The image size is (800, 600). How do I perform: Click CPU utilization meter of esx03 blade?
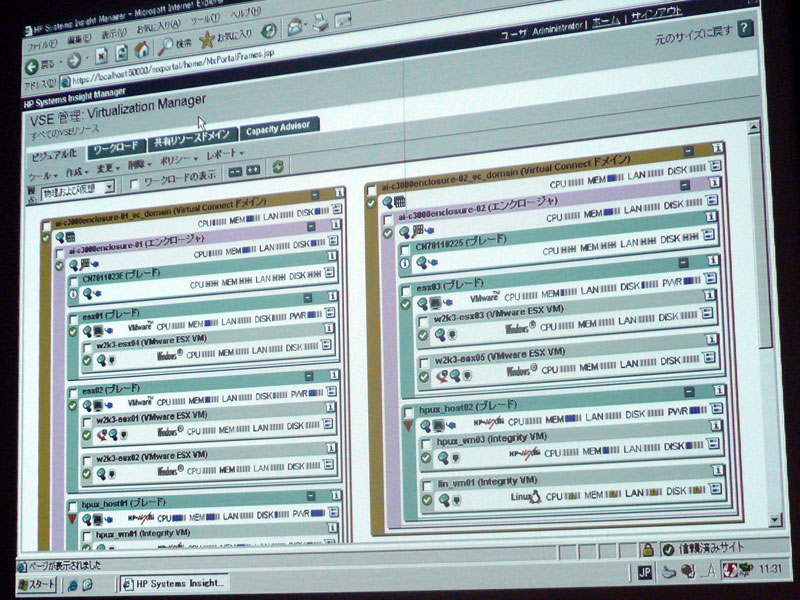click(521, 296)
